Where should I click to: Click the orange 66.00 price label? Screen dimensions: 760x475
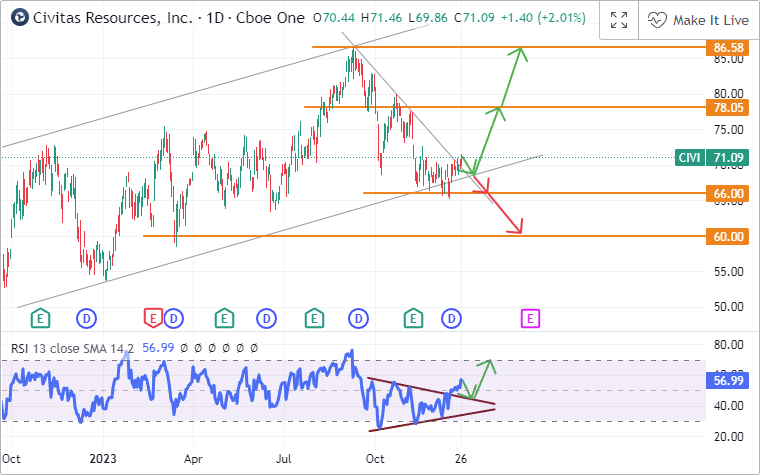pos(728,193)
